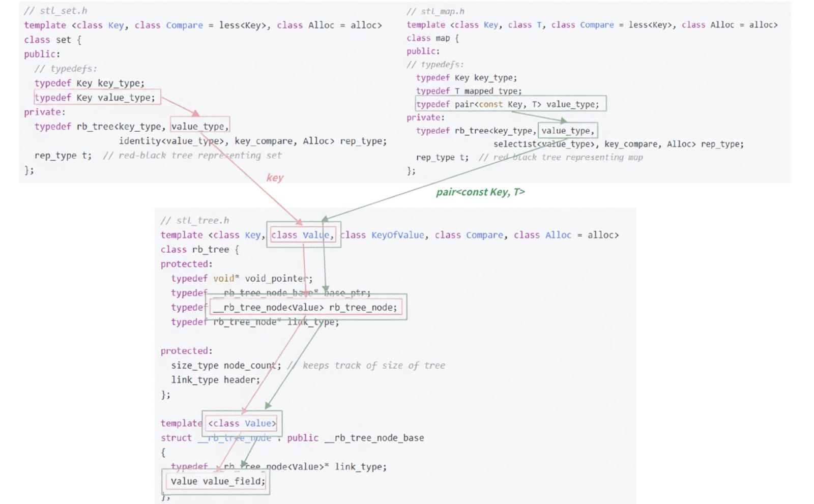Click the "// stl_set.h" comment line
814x504 pixels.
click(55, 11)
